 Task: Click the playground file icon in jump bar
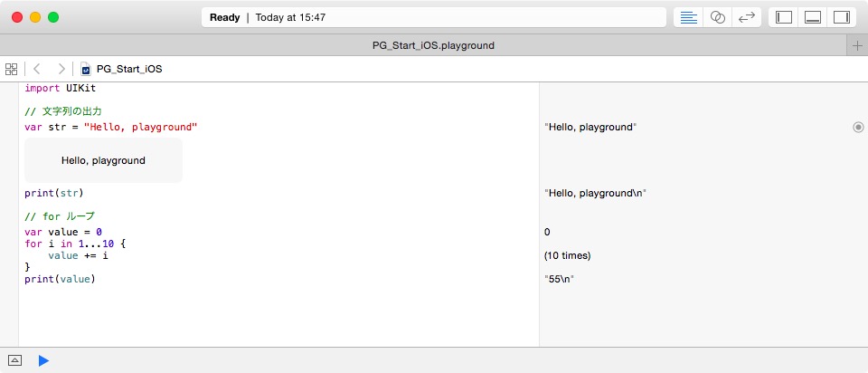(x=86, y=70)
